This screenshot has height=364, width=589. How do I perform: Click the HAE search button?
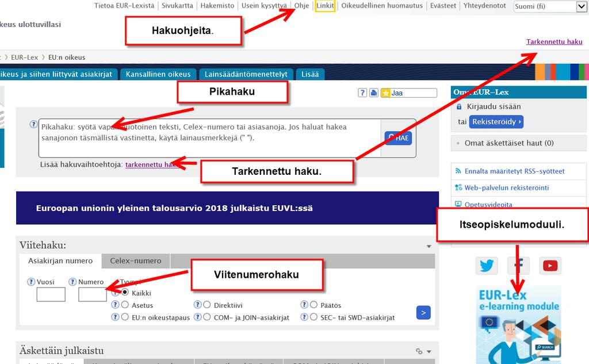point(398,138)
